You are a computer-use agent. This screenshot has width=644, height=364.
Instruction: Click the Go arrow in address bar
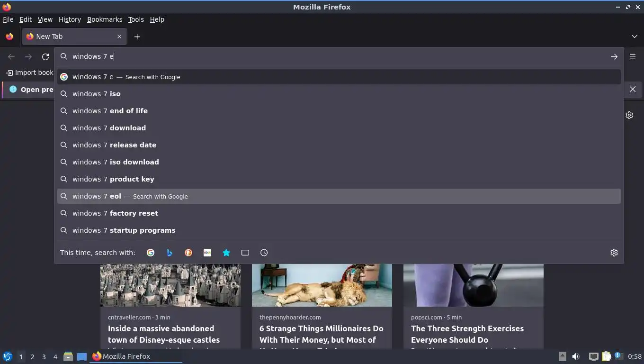pos(614,56)
